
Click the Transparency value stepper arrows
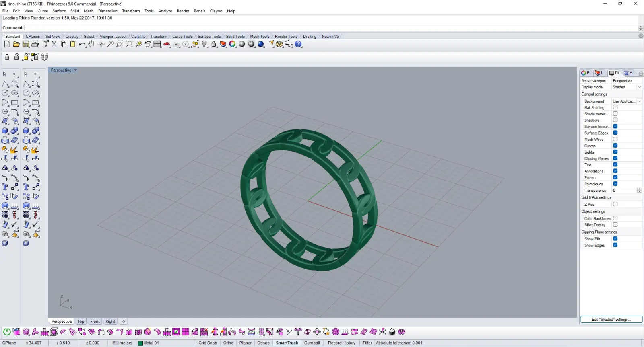(639, 190)
